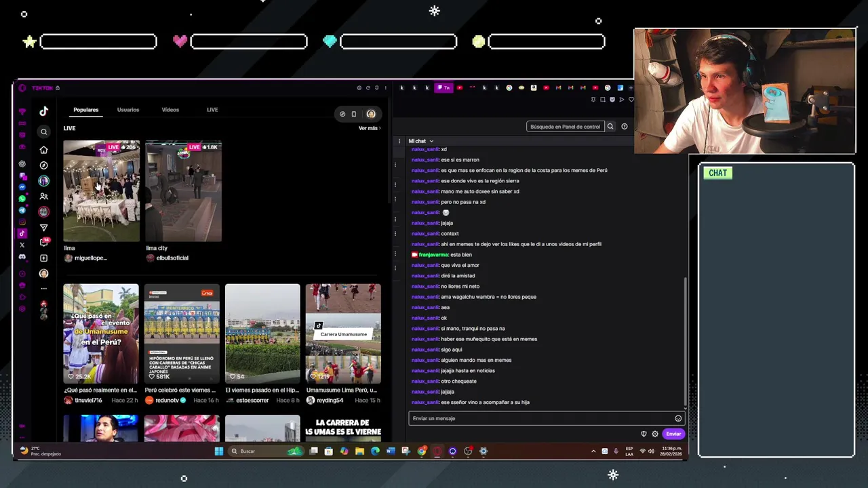Click the 'Búsqueda en Panel de control' field
This screenshot has height=488, width=868.
click(x=565, y=126)
